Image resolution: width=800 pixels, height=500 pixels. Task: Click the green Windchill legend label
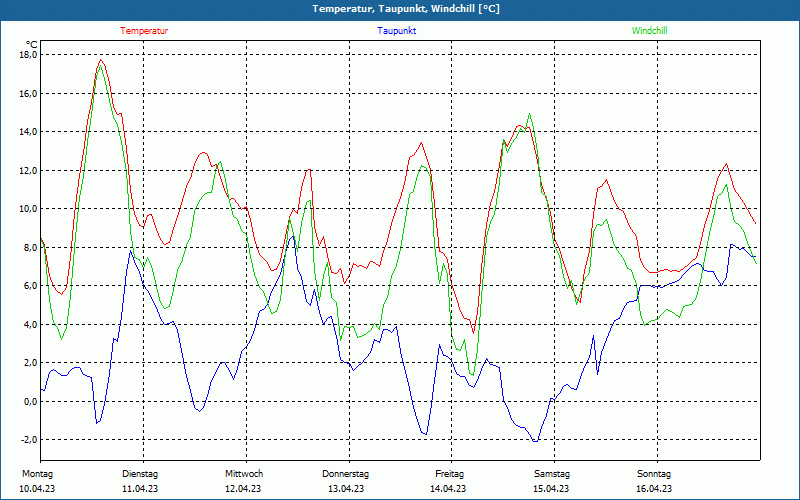click(x=649, y=31)
